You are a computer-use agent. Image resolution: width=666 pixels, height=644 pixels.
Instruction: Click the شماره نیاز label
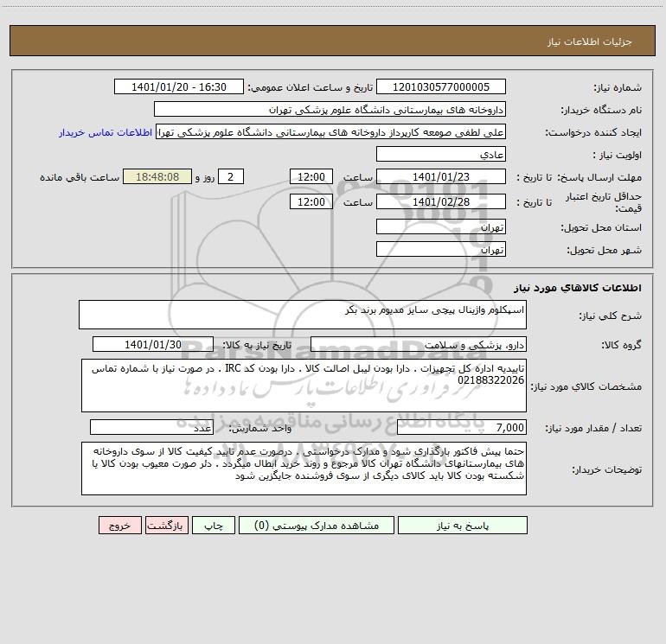(x=618, y=87)
